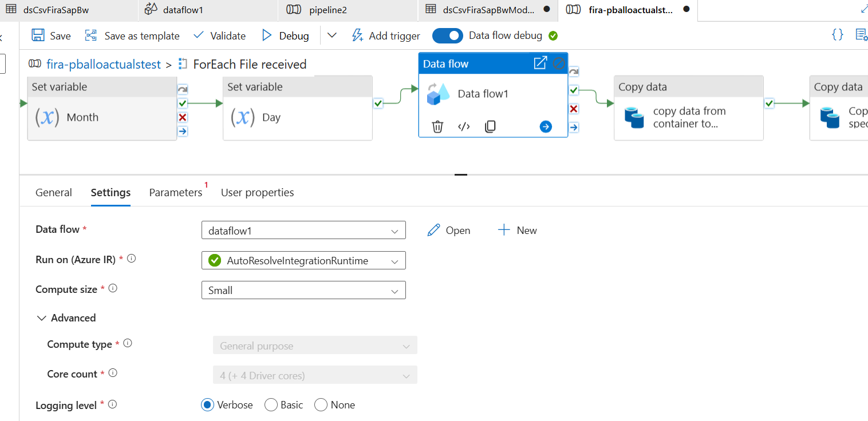
Task: Select the Set variable Day activity
Action: pos(298,108)
